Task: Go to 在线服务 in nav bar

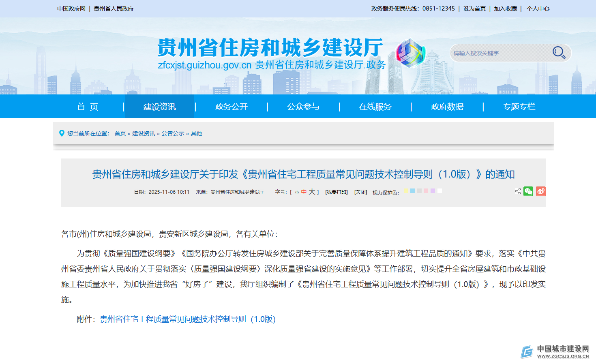Action: [x=375, y=107]
